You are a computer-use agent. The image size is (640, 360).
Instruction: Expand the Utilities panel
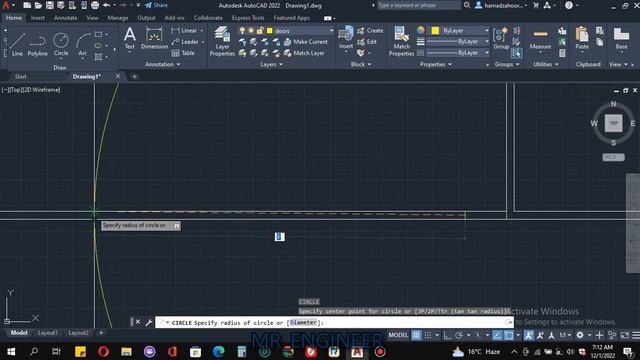click(546, 64)
